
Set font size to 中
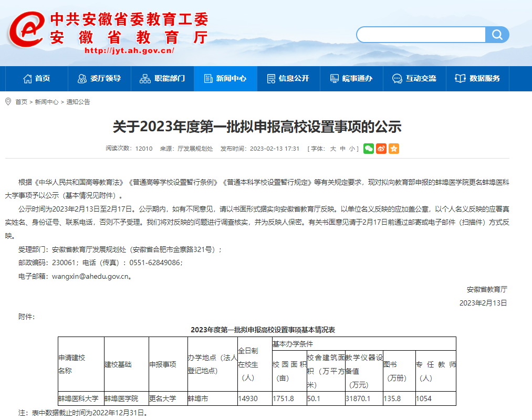tap(342, 149)
